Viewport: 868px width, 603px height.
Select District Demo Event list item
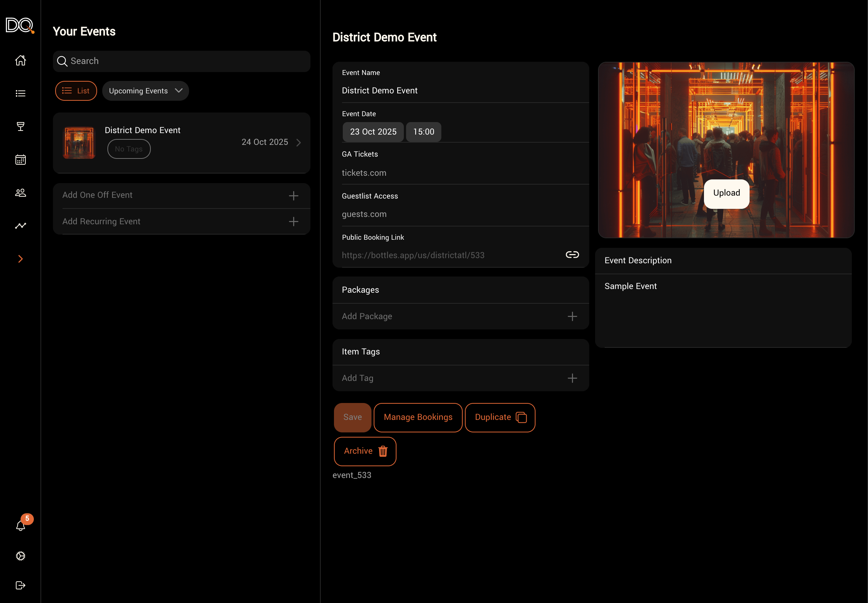click(x=181, y=142)
